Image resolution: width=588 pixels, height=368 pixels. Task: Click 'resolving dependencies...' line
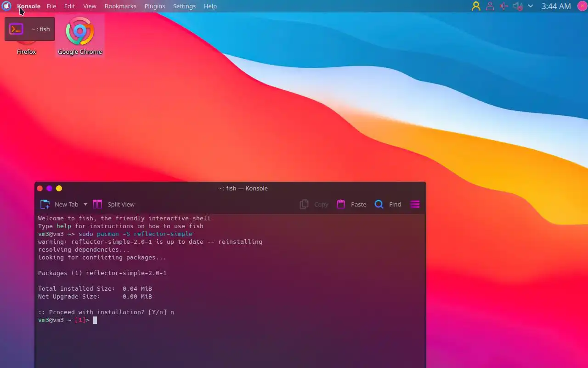coord(84,250)
